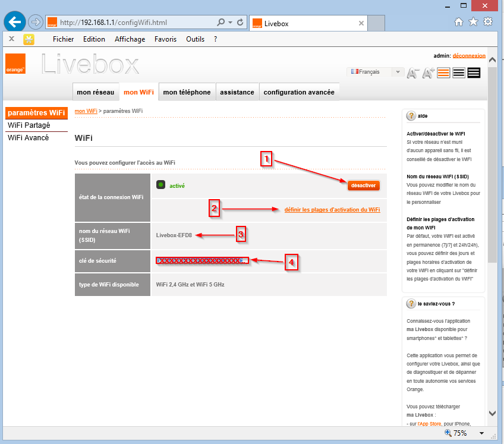Click the 'nom du réseau WiFi (SSID)' label
The width and height of the screenshot is (504, 444).
point(105,235)
